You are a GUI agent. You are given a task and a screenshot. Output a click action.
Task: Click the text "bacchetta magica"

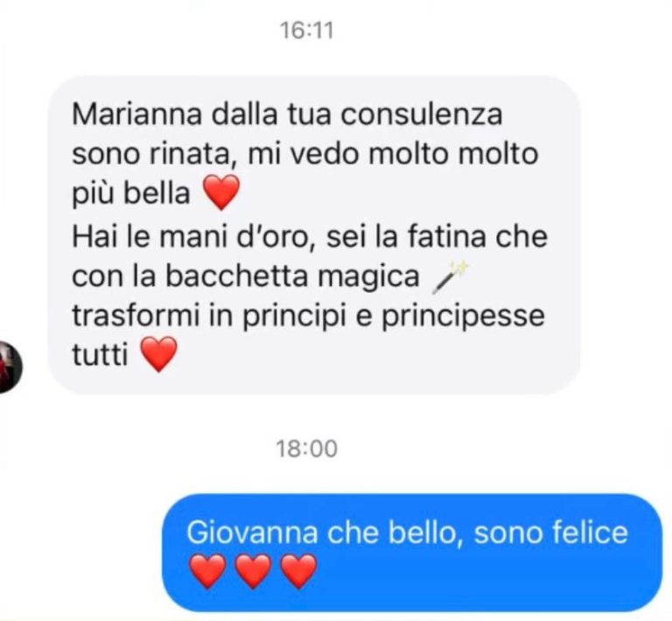[293, 276]
